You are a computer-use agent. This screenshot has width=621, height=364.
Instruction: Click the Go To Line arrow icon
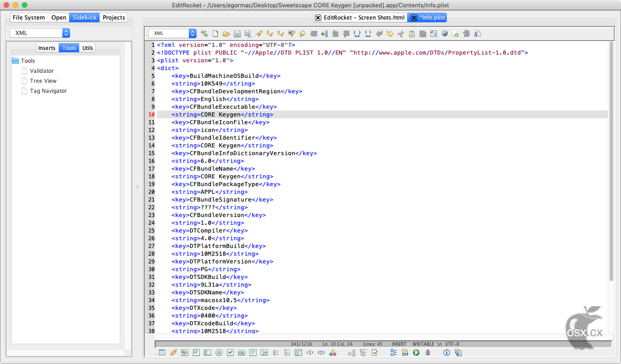click(303, 34)
